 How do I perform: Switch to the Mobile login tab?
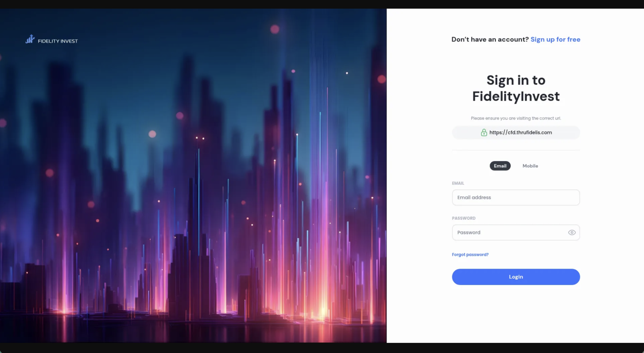530,166
